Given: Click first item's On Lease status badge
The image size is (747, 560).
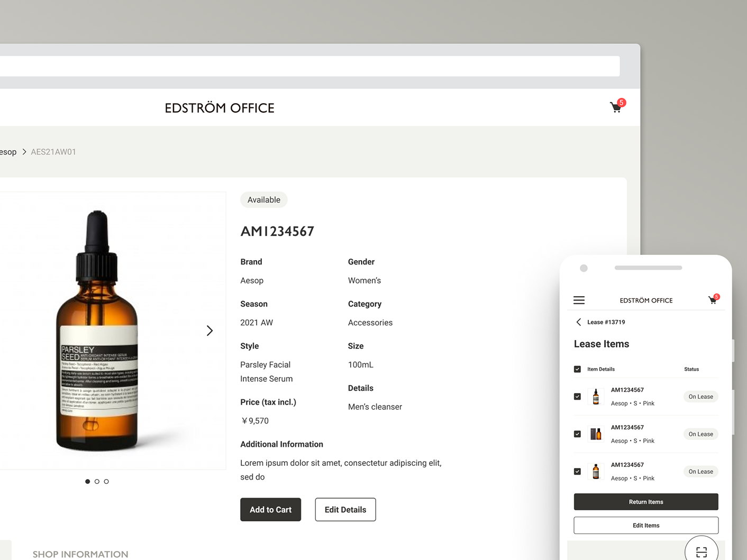Looking at the screenshot, I should pyautogui.click(x=700, y=397).
